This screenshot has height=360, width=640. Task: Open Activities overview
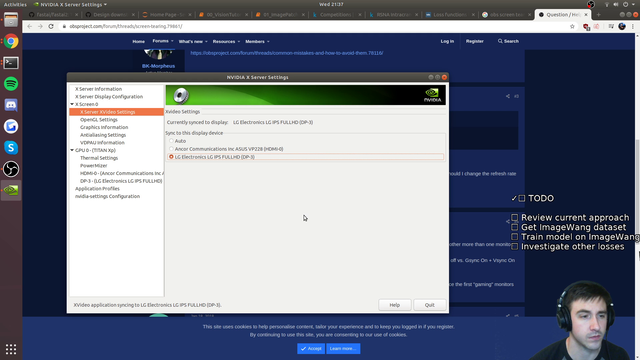[x=15, y=4]
